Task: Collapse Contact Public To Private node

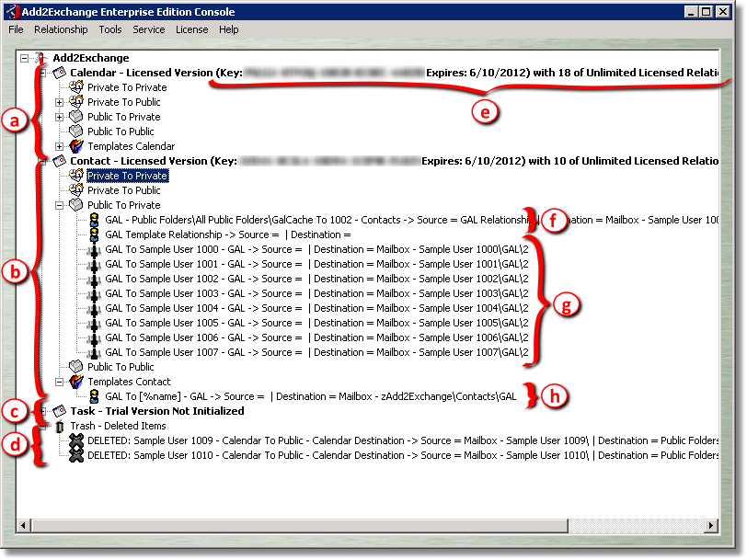Action: [x=59, y=206]
